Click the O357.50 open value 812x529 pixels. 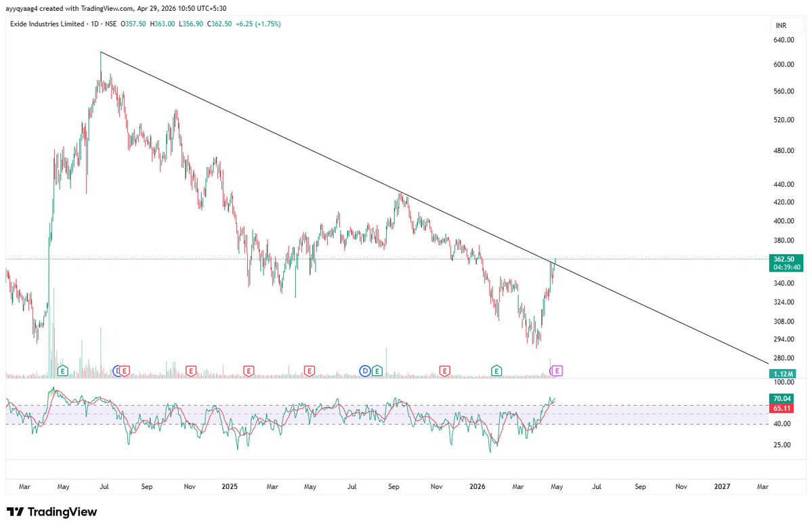pyautogui.click(x=133, y=24)
